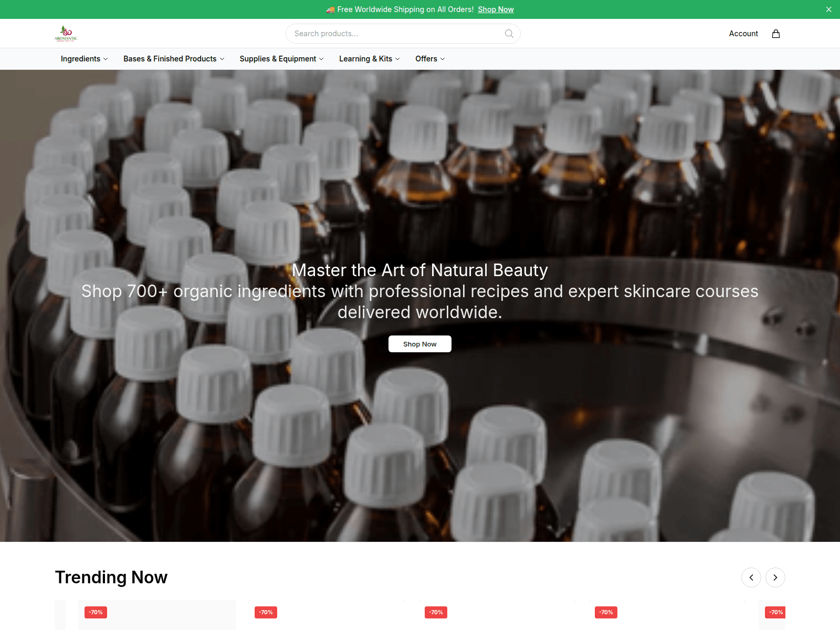Open the second trending product card
The image size is (840, 630).
click(327, 615)
